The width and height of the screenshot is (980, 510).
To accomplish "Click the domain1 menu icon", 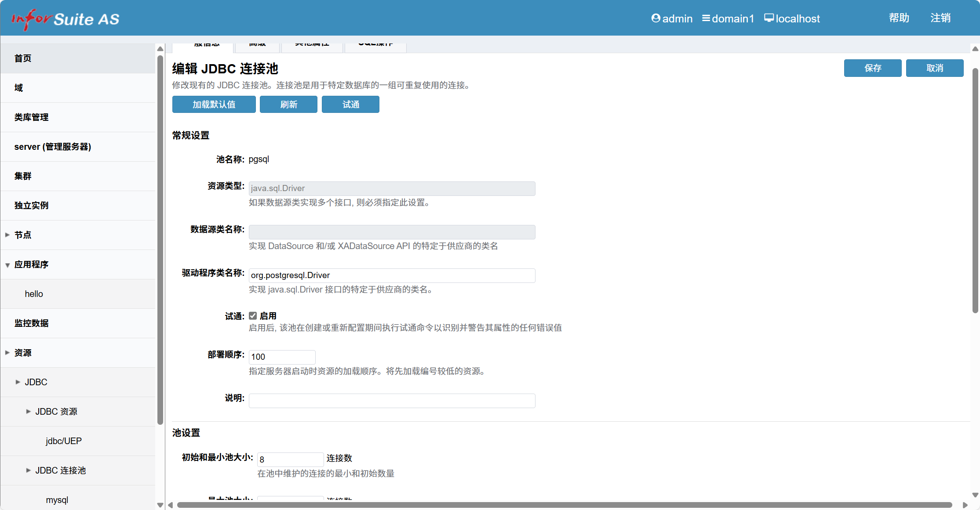I will [706, 18].
